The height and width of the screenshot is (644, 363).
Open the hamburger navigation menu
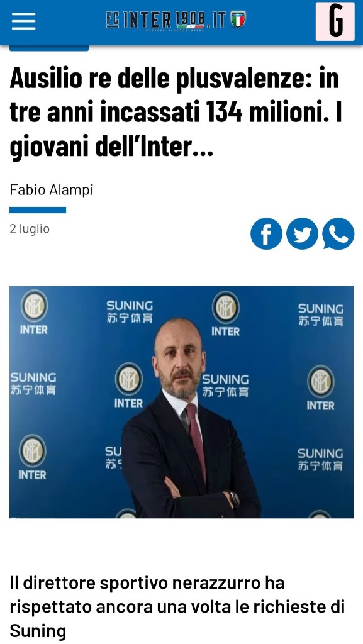23,21
